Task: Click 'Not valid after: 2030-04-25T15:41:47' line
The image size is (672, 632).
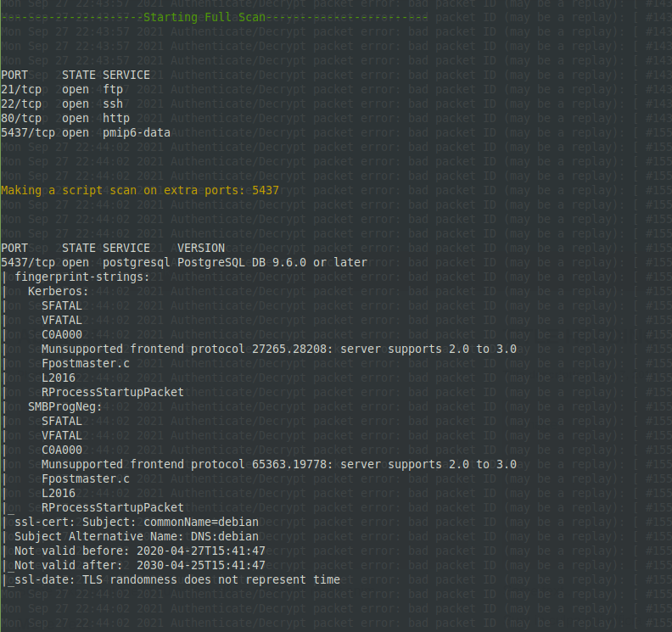Action: [x=140, y=566]
